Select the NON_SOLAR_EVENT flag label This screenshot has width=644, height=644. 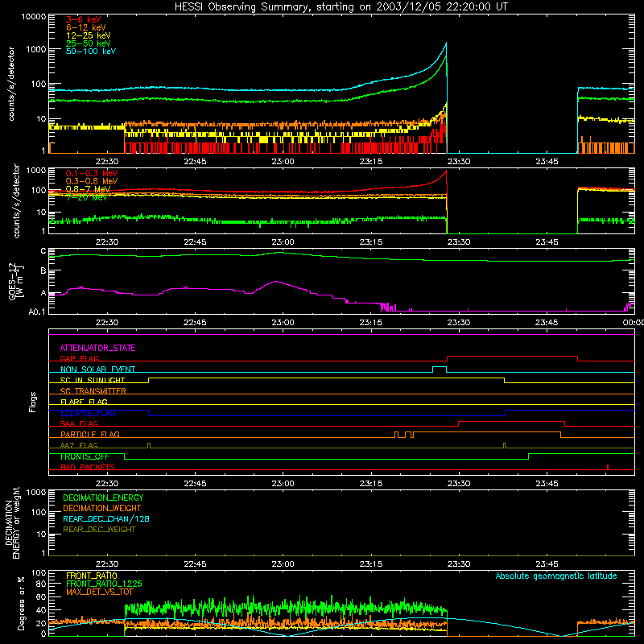click(97, 369)
